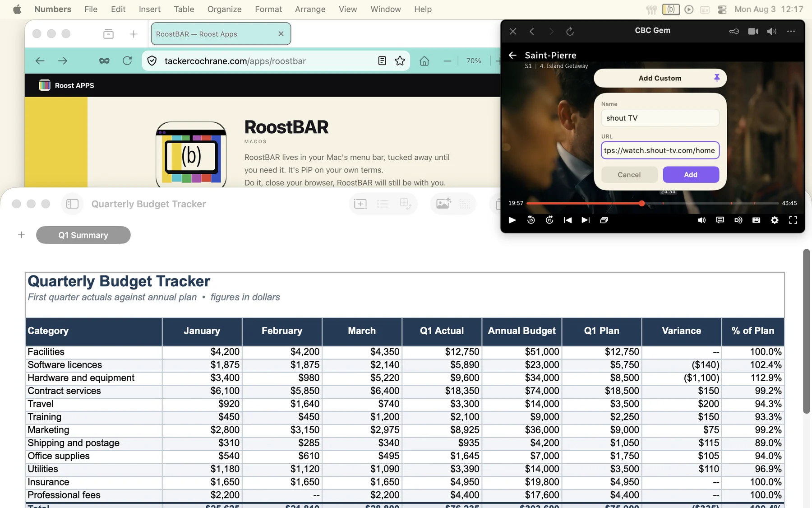Jump to the previous episode
The image size is (812, 508).
[567, 220]
